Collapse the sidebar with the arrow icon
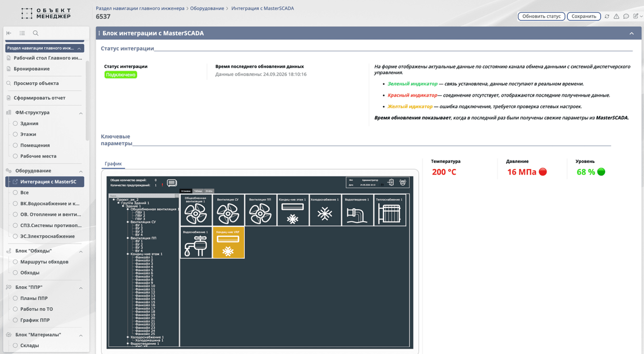Viewport: 644px width, 354px height. tap(9, 33)
